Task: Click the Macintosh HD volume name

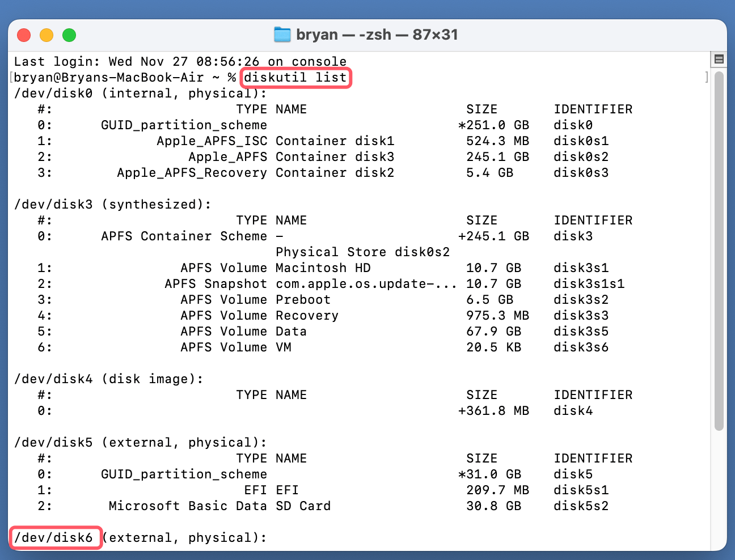Action: pos(323,268)
